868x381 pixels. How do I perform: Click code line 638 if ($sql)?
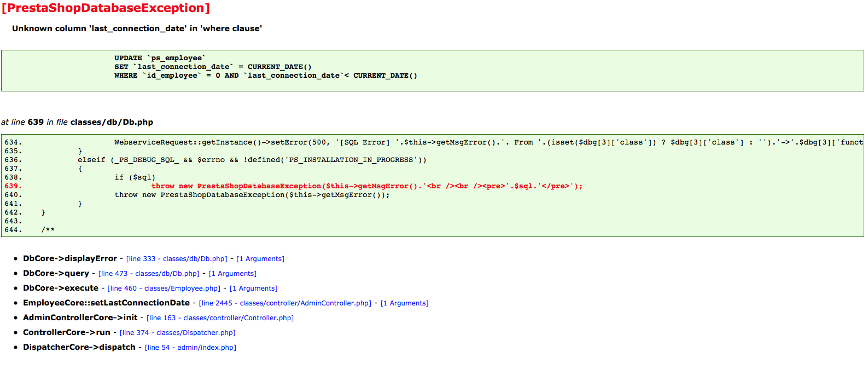[135, 177]
